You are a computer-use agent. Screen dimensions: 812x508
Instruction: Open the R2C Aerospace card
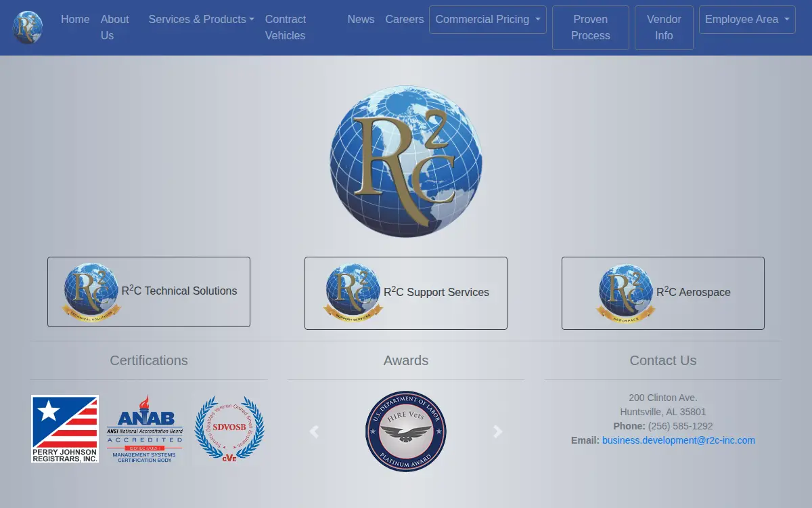click(x=663, y=293)
